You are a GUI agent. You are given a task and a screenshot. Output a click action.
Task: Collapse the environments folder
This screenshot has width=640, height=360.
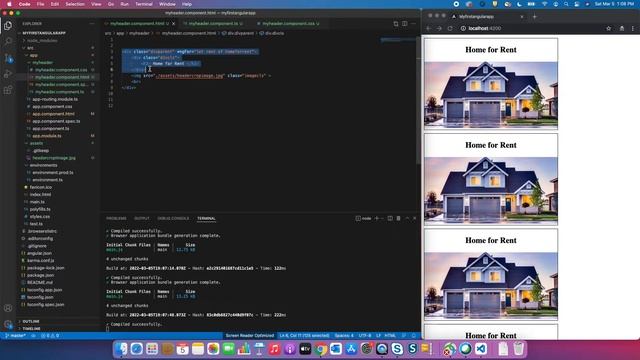43,165
